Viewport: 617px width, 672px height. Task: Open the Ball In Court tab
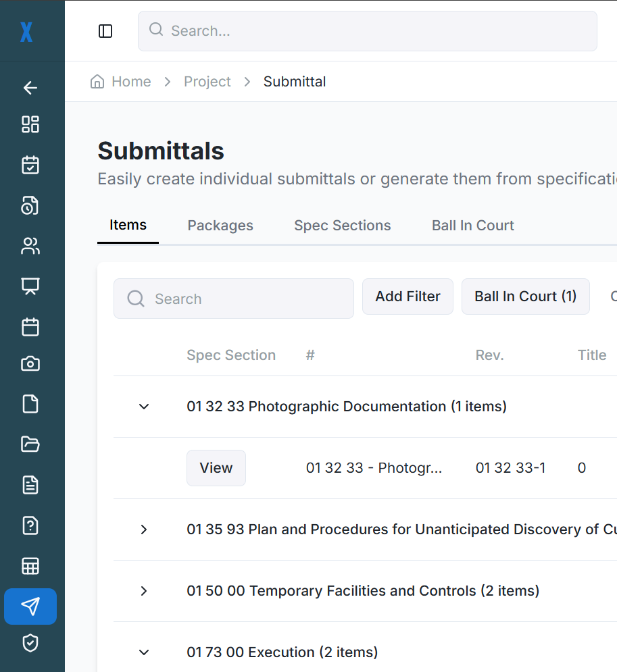[x=472, y=225]
